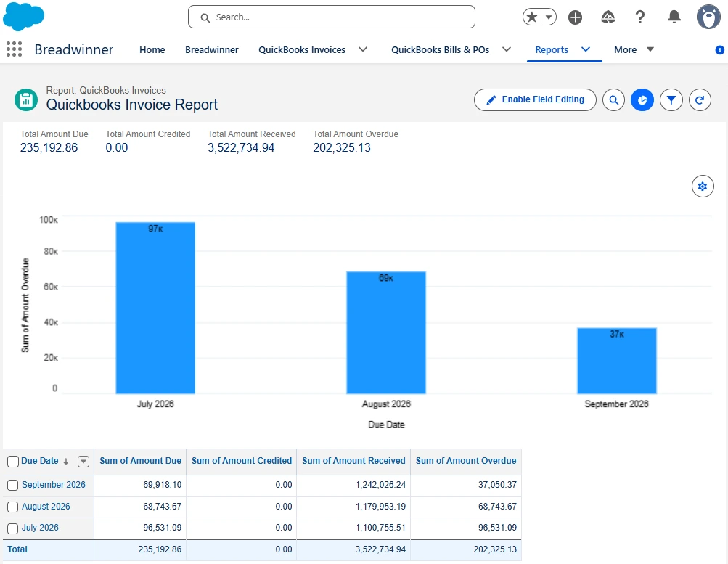Open the Reports tab
This screenshot has height=564, width=728.
pos(552,49)
